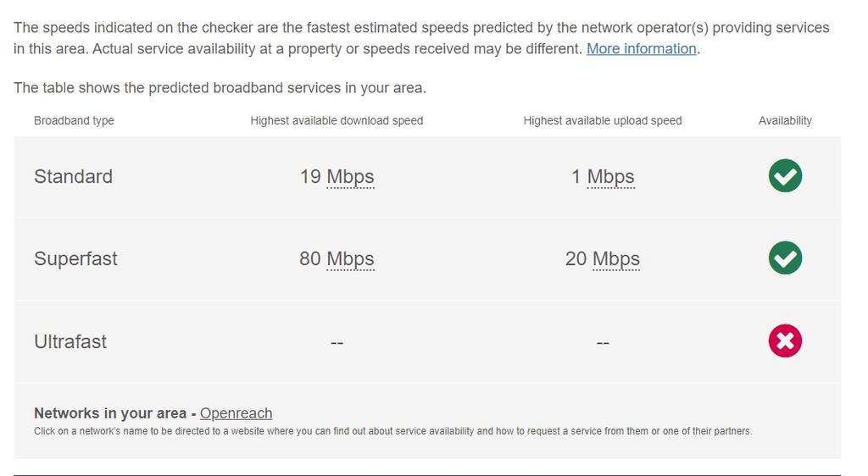The width and height of the screenshot is (868, 476).
Task: Click the Ultrafast download speed dashes
Action: (x=337, y=343)
